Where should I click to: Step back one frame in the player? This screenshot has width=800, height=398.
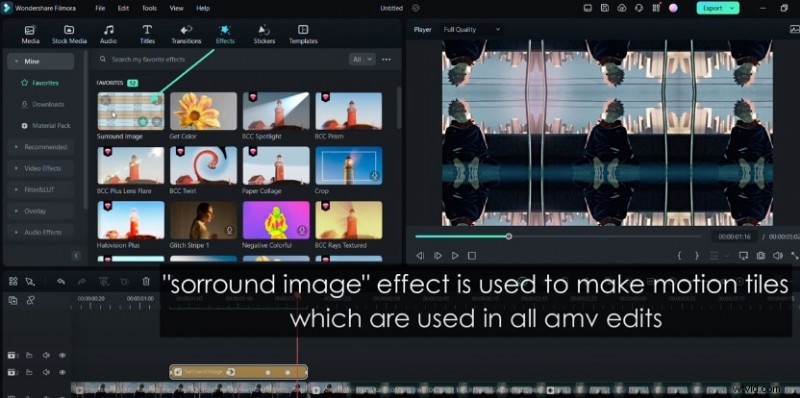(x=420, y=256)
